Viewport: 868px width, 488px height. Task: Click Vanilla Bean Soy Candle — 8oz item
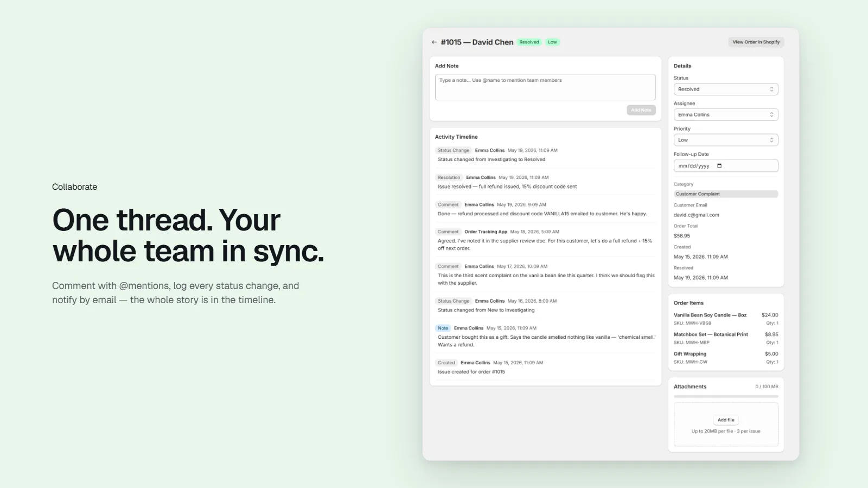(x=710, y=315)
